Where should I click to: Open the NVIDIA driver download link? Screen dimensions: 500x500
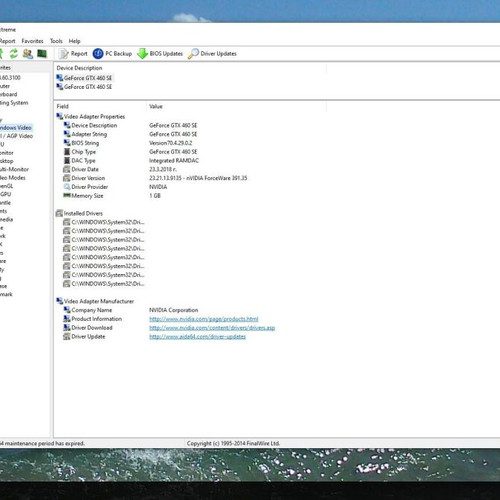(212, 328)
